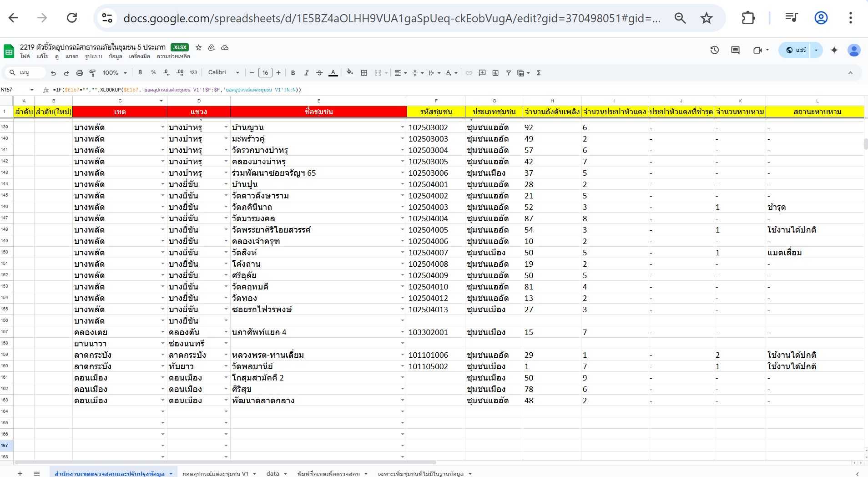
Task: Click the all sheets list icon
Action: click(x=37, y=473)
